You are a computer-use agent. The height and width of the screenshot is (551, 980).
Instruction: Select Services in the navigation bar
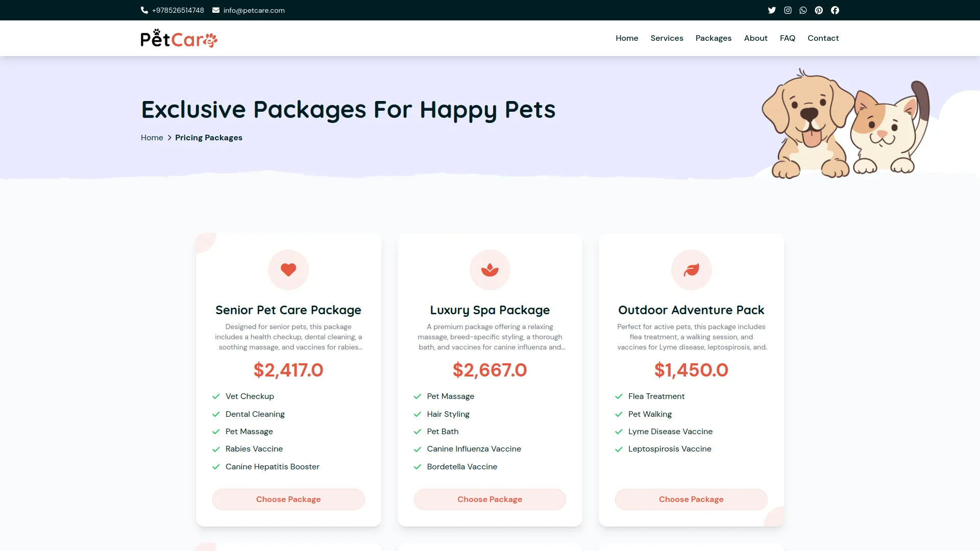[667, 38]
